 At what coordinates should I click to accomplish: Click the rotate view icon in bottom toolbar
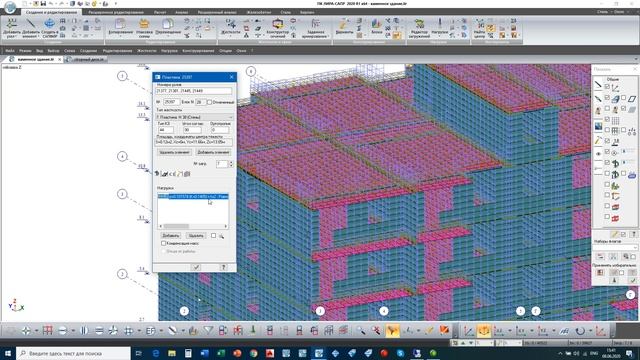tap(580, 330)
